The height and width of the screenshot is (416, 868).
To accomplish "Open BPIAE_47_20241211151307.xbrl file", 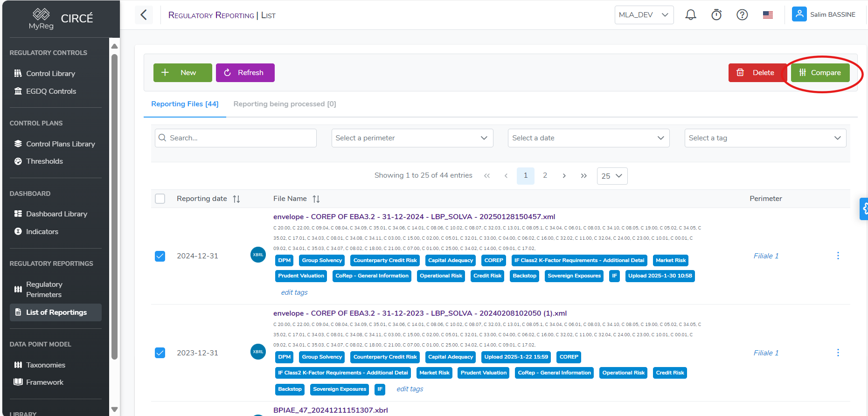I will 331,410.
